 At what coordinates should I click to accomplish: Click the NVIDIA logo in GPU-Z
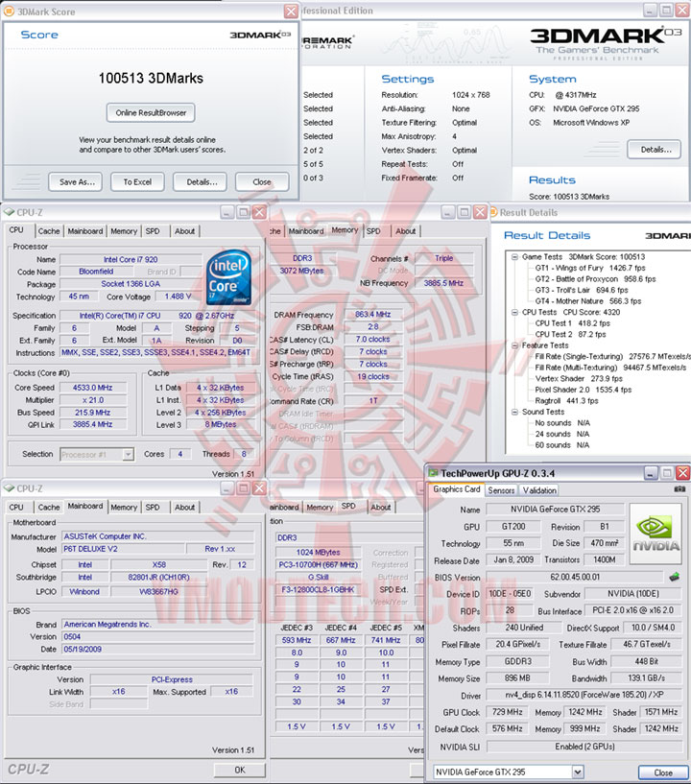click(655, 534)
